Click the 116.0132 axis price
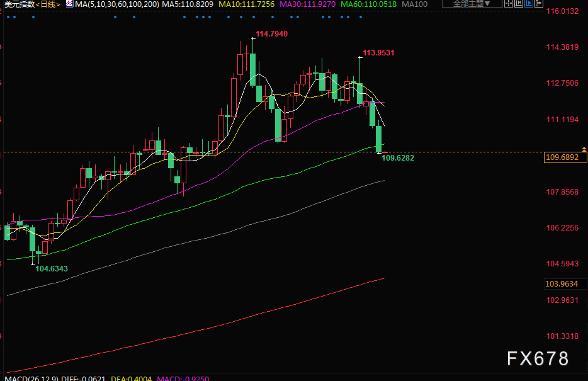 (562, 11)
